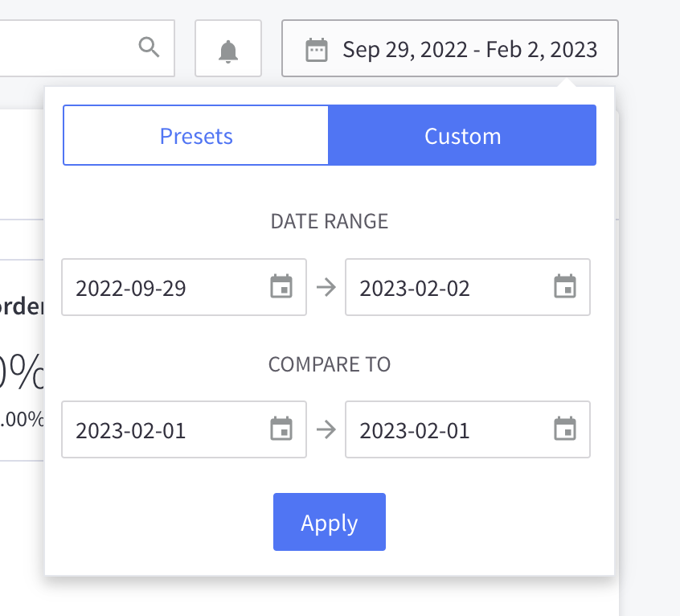Click calendar icon in date range button
Screen dimensions: 680x616
click(317, 51)
